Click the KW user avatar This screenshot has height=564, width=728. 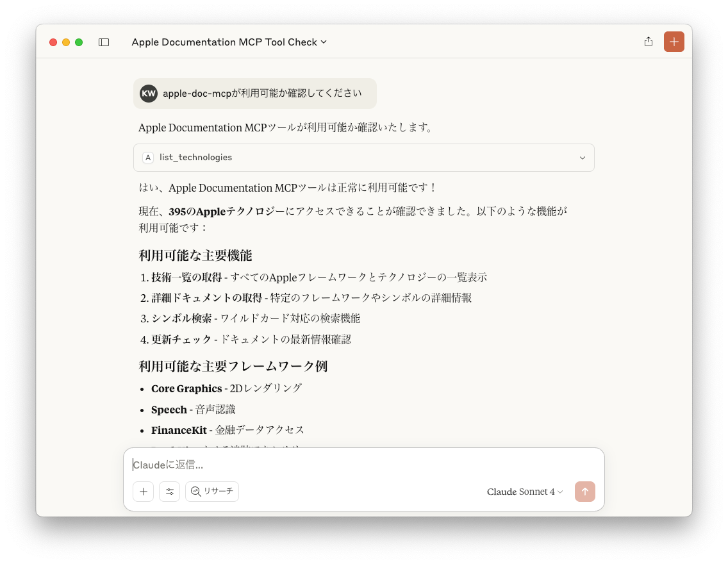149,94
